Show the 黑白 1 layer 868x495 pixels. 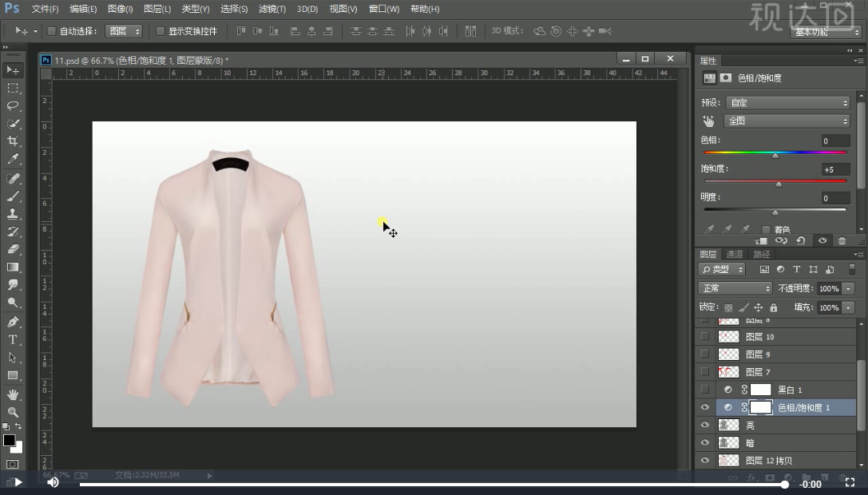[704, 390]
